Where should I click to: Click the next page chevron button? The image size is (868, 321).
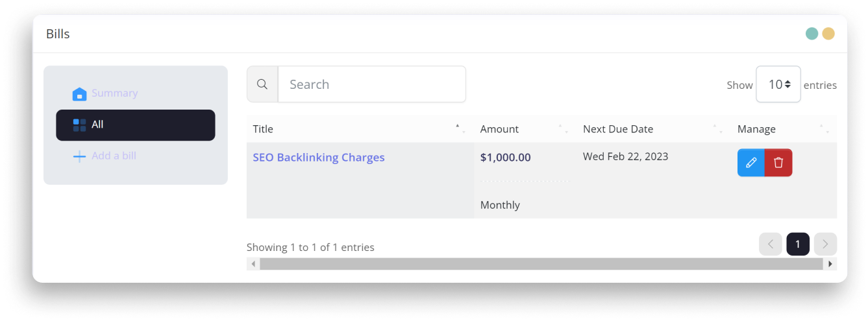coord(825,244)
